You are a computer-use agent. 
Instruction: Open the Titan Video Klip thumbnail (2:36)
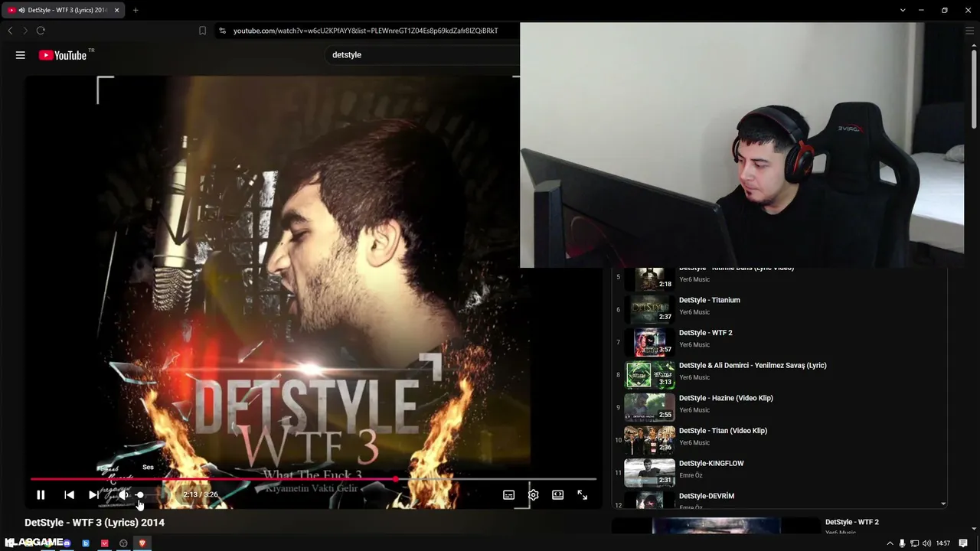tap(649, 440)
